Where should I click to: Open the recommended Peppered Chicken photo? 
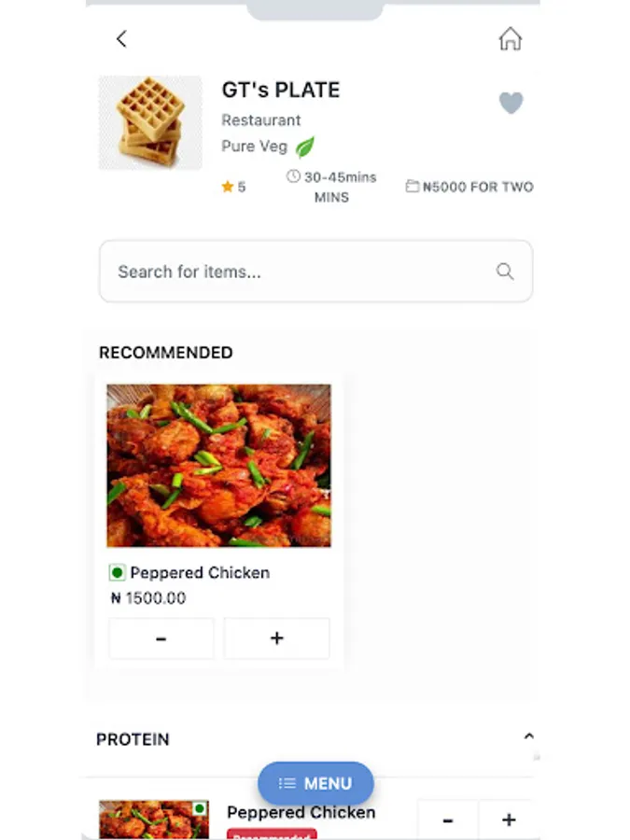tap(218, 465)
